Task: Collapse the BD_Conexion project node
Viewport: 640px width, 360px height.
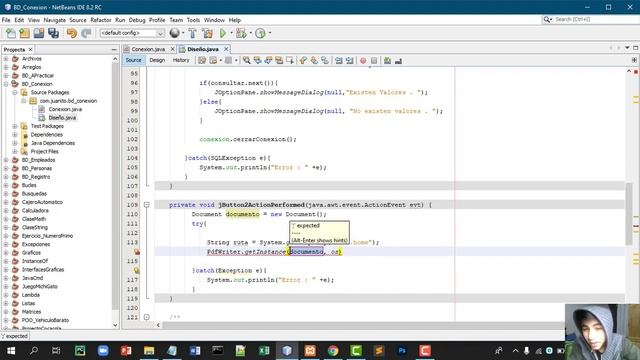Action: click(x=6, y=84)
